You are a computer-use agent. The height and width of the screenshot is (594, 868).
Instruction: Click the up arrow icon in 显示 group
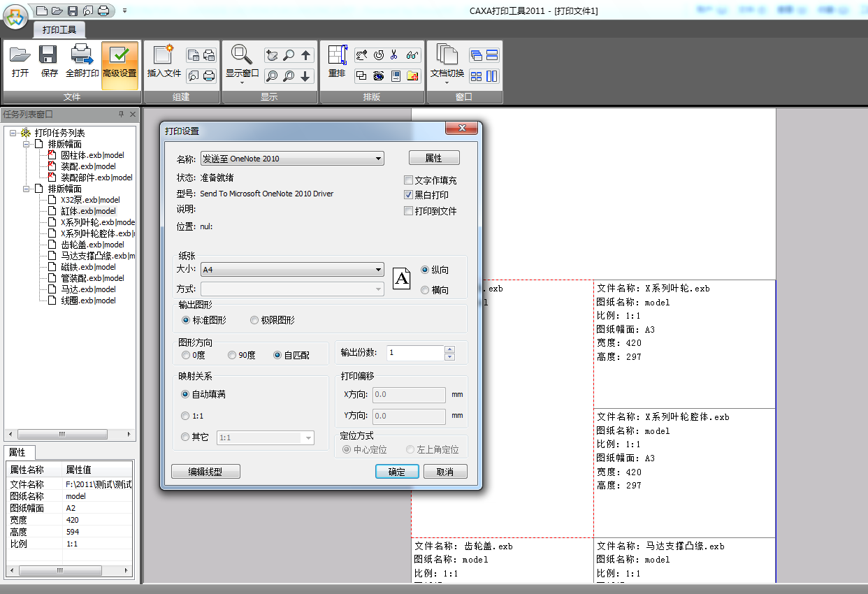[x=305, y=56]
